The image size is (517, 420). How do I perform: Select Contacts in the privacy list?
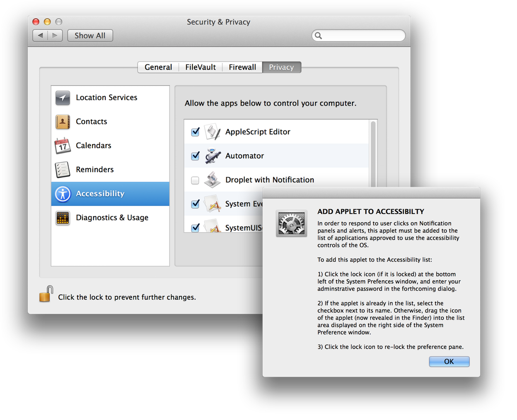point(110,122)
